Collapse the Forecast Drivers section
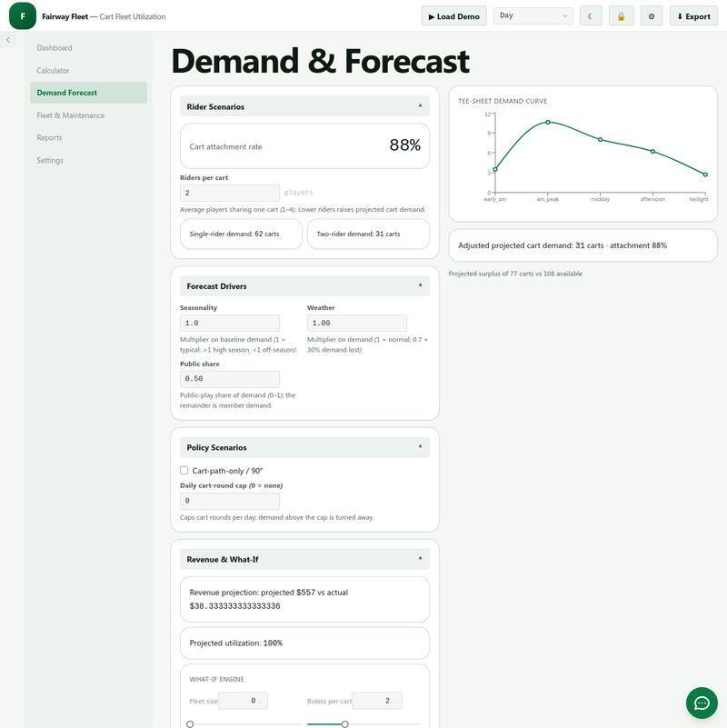727x728 pixels. (304, 286)
